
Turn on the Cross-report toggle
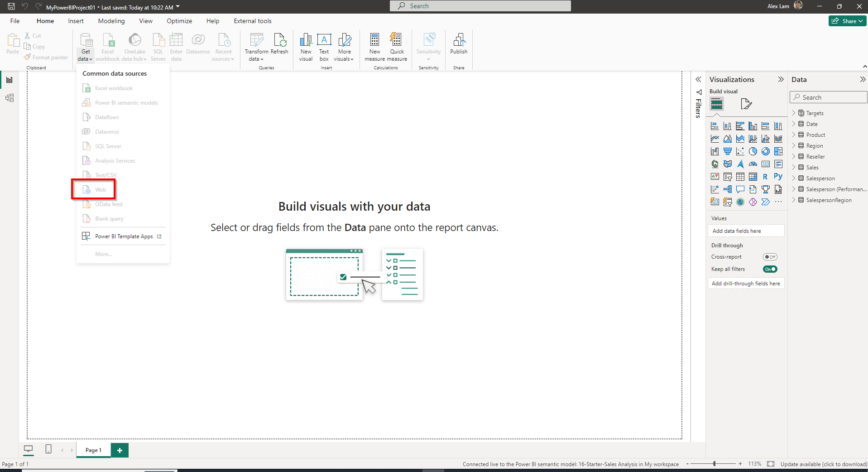point(770,257)
